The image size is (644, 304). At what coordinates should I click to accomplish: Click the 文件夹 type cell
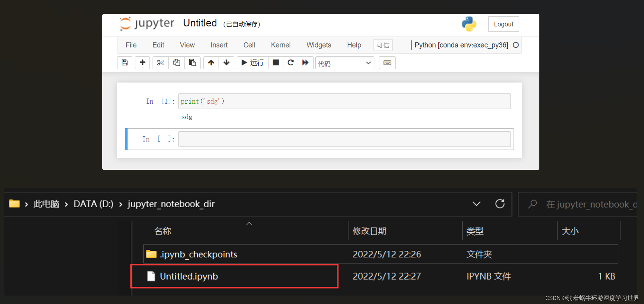click(x=479, y=254)
